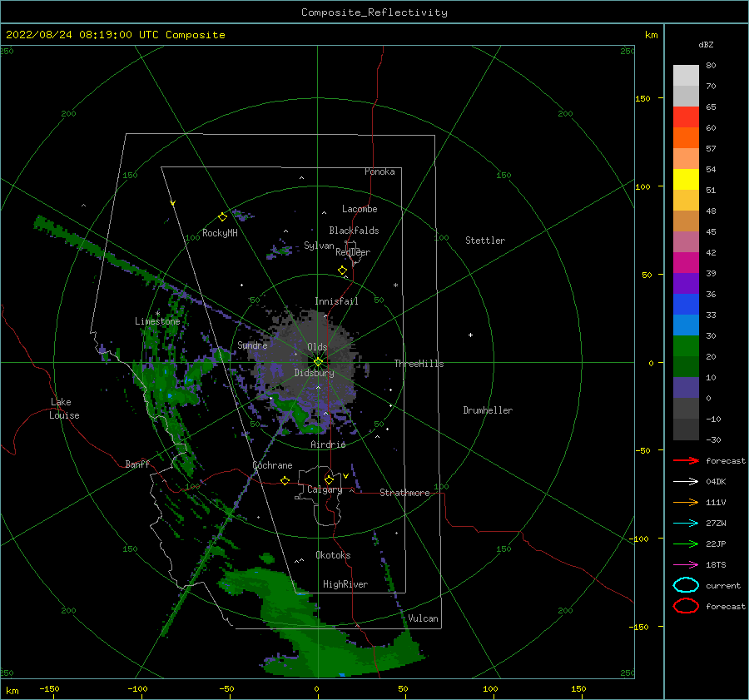Select the red 60-65 dBZ color swatch
Screen dimensions: 749x700
(x=686, y=117)
